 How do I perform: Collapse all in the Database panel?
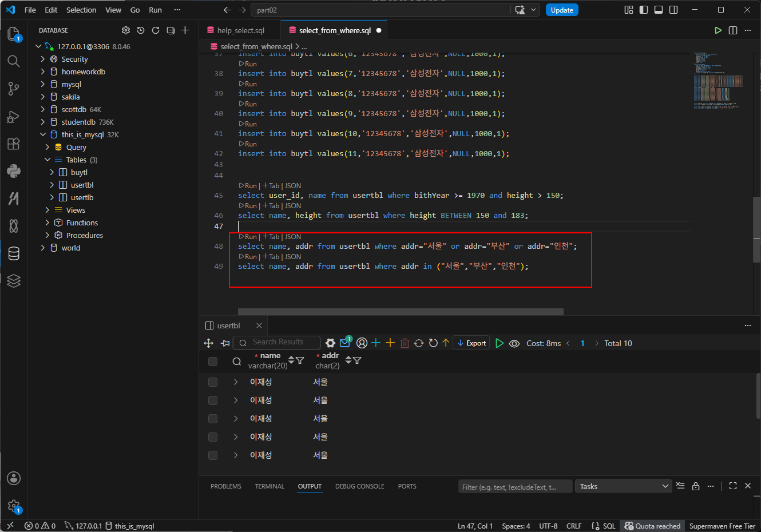click(171, 30)
